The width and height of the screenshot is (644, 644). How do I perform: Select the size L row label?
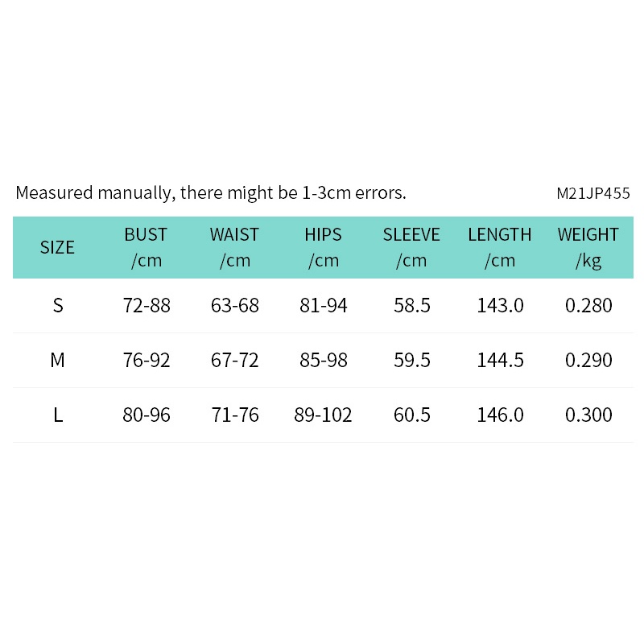coord(58,415)
